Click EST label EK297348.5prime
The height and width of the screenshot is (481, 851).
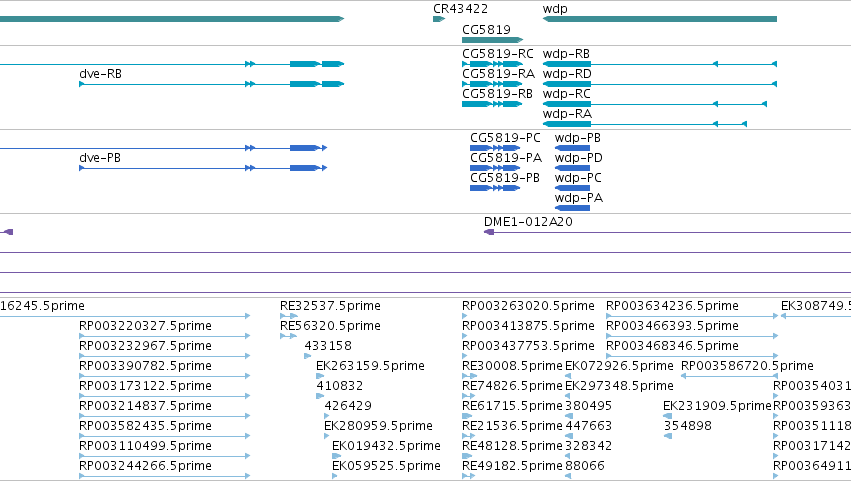619,387
